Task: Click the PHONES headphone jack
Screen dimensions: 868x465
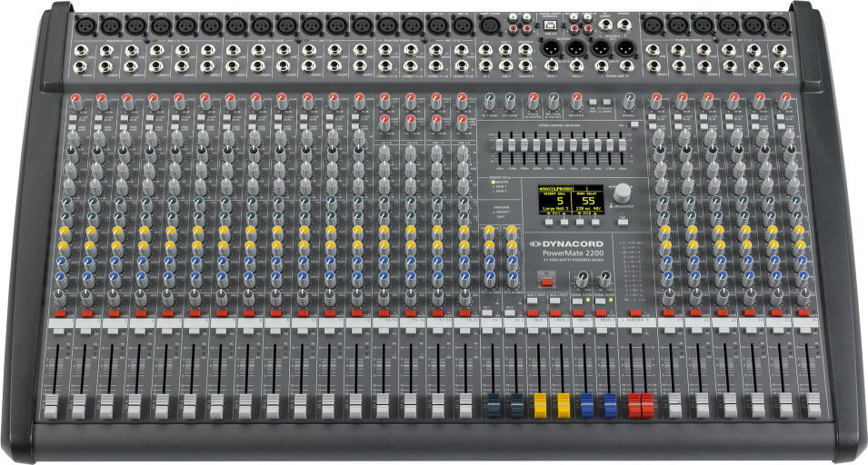Action: (624, 26)
